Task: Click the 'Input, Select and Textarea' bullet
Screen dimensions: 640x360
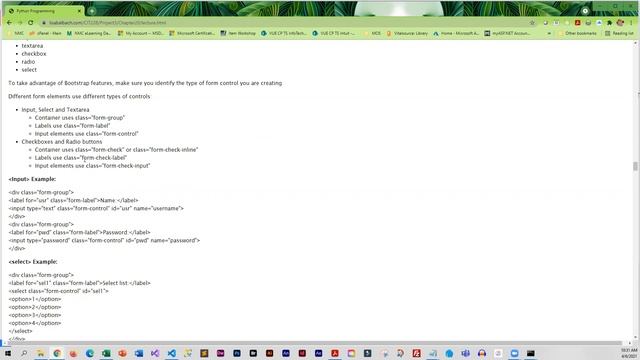Action: click(55, 110)
